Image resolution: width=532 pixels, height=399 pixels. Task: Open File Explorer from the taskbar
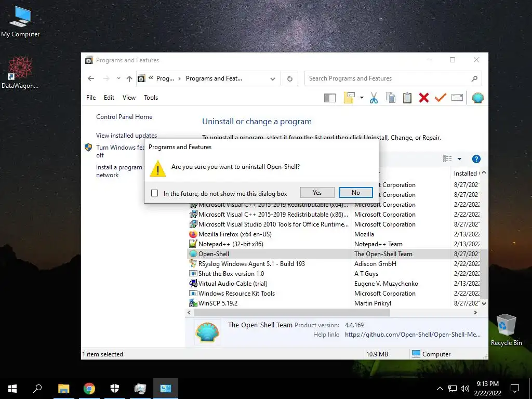63,389
